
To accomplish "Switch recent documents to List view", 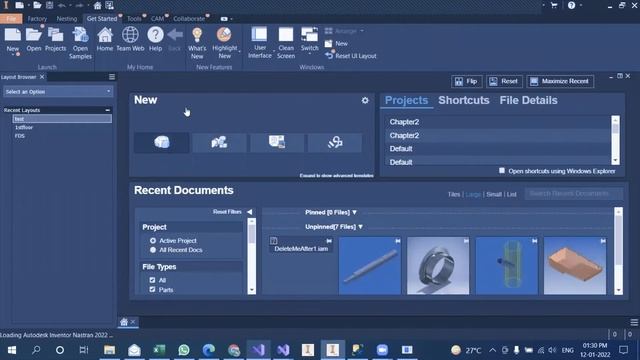I will 511,195.
